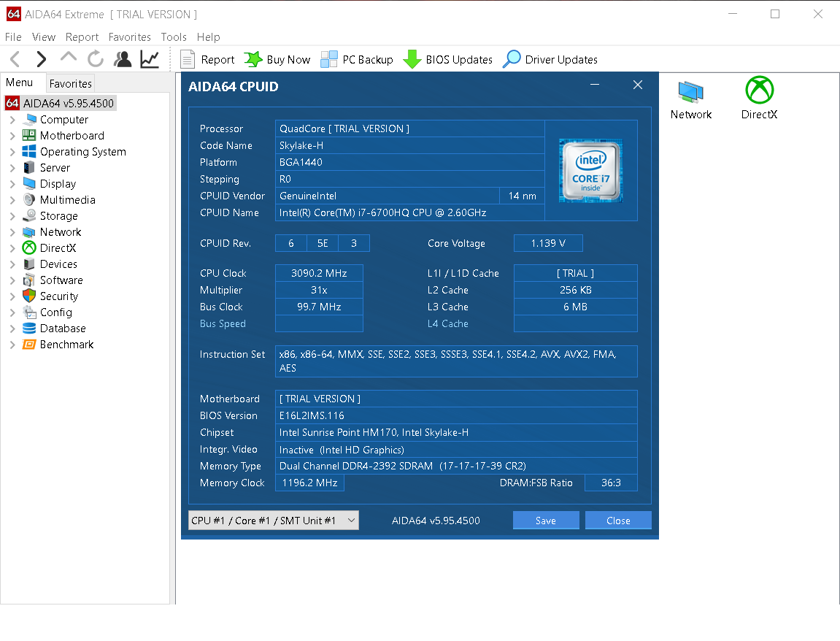This screenshot has width=840, height=641.
Task: Select the Multimedia tree icon
Action: [29, 200]
